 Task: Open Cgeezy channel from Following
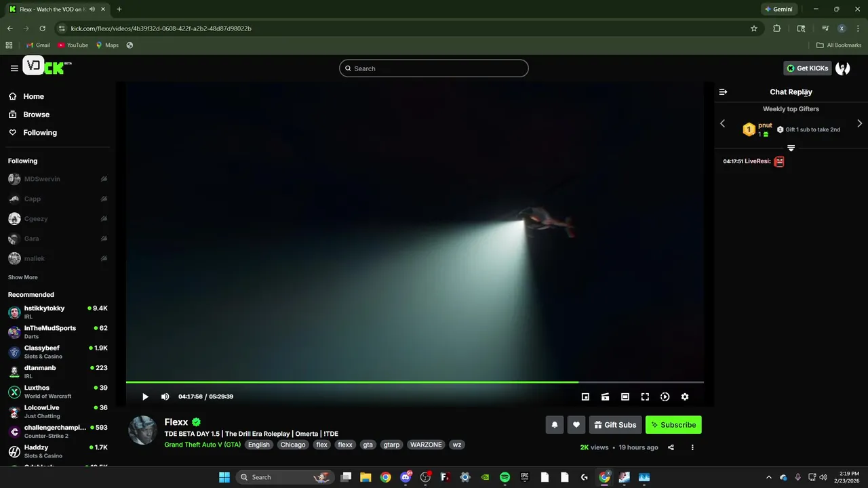pyautogui.click(x=57, y=219)
